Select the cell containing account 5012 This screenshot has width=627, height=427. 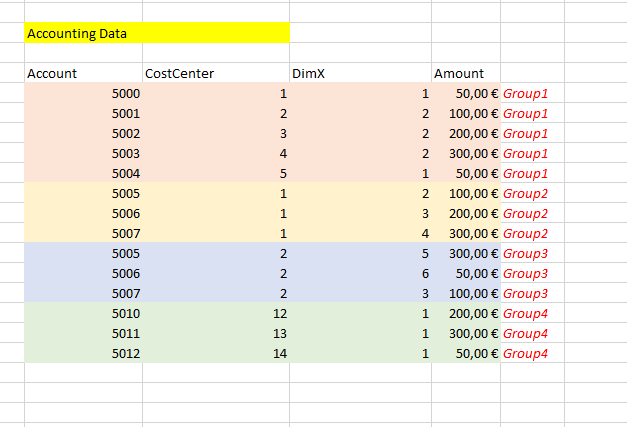pyautogui.click(x=84, y=353)
